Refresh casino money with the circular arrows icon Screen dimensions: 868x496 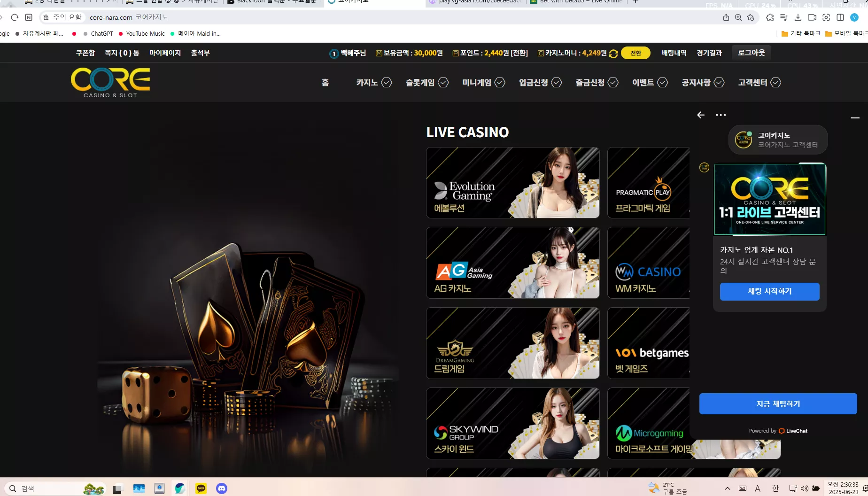click(x=613, y=54)
